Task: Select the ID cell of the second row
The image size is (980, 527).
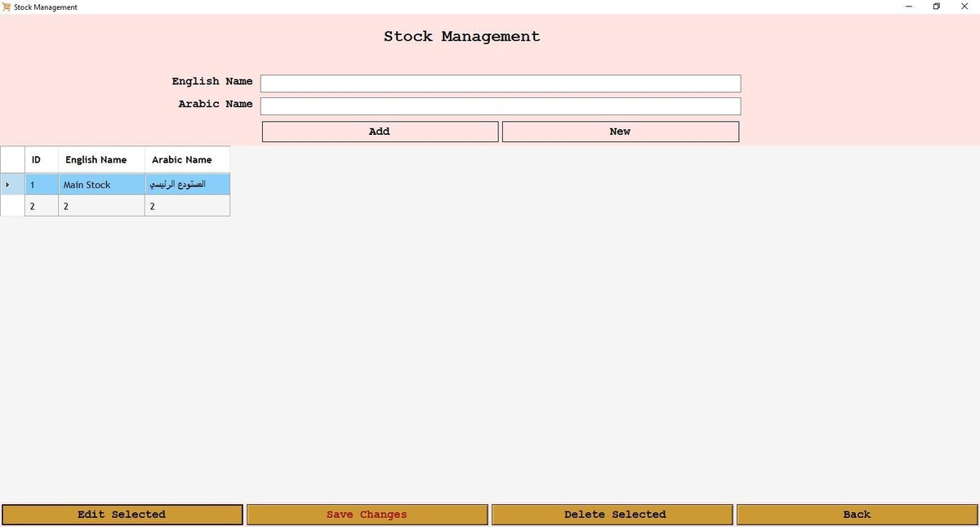Action: (42, 207)
